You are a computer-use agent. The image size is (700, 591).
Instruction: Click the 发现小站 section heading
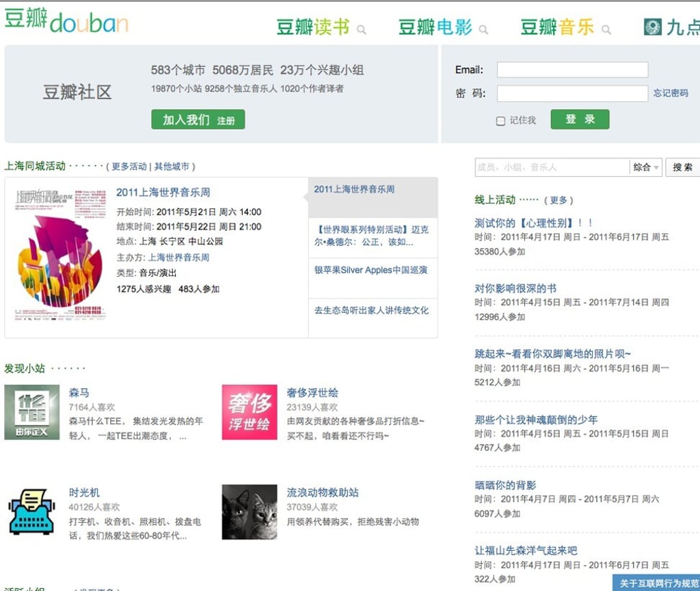coord(25,368)
